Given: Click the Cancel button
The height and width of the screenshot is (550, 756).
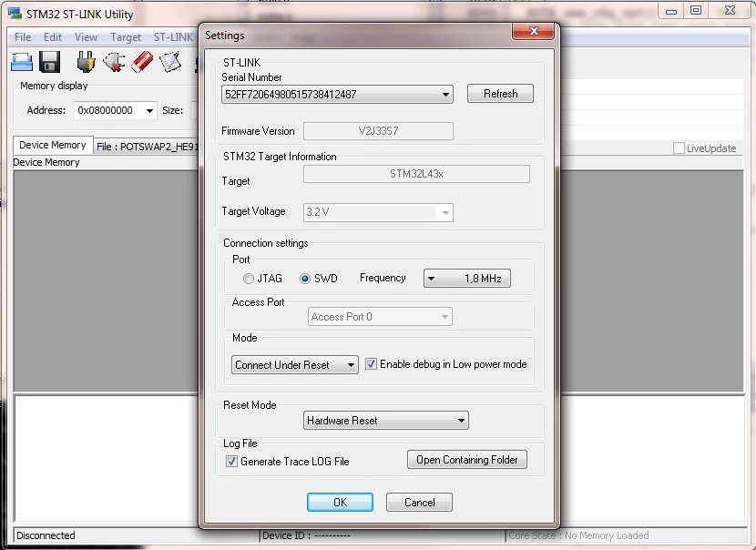Looking at the screenshot, I should [x=419, y=503].
